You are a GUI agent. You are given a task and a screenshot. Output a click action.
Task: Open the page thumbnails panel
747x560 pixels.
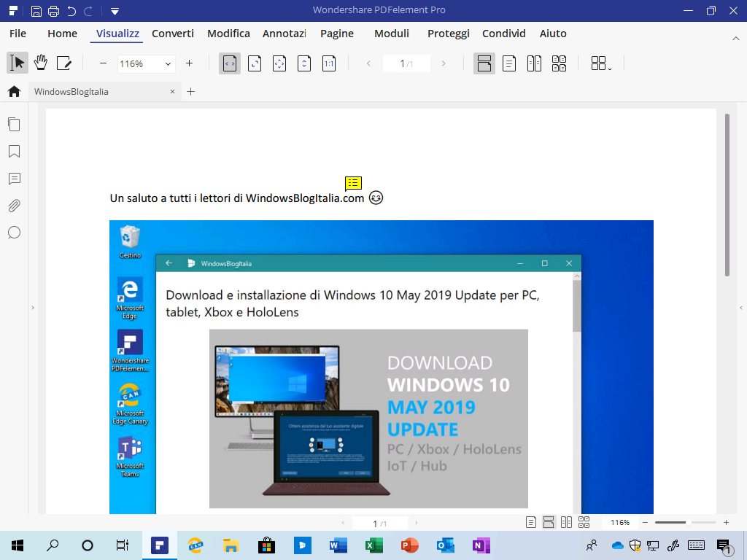15,124
